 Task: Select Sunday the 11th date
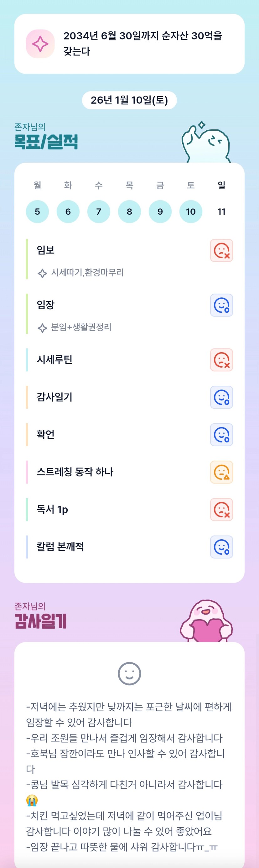click(x=221, y=211)
